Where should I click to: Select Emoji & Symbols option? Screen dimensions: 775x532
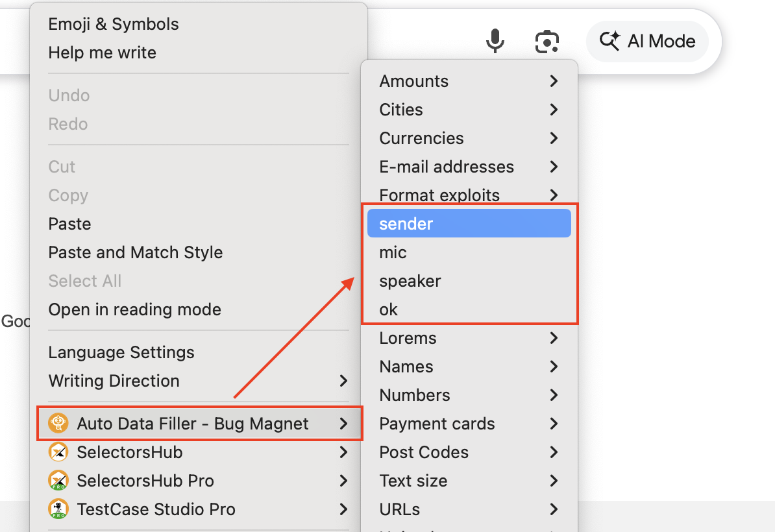pyautogui.click(x=113, y=24)
